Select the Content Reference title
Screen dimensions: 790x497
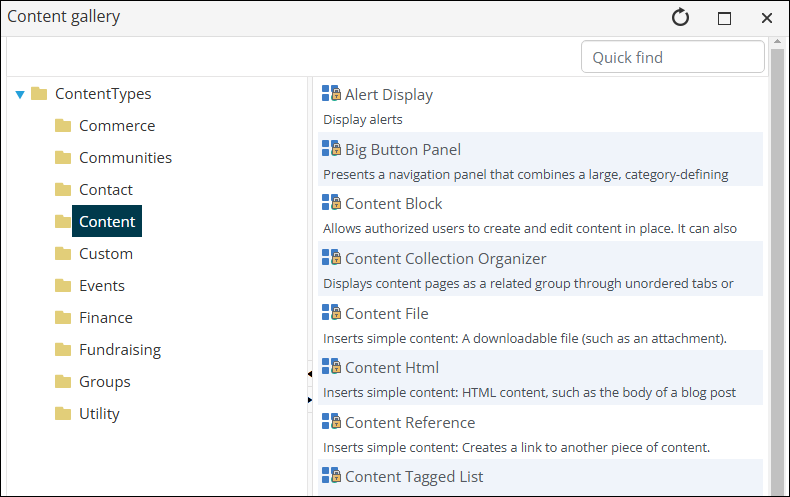click(410, 422)
